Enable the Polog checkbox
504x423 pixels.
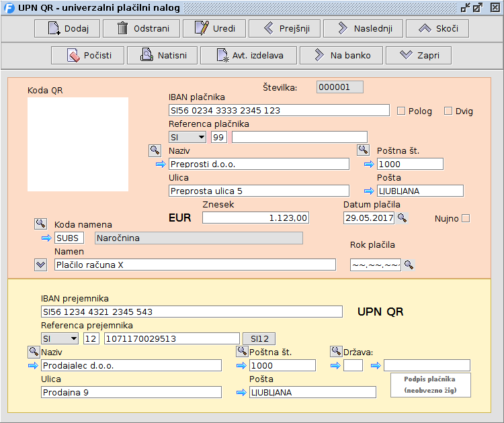tap(401, 111)
